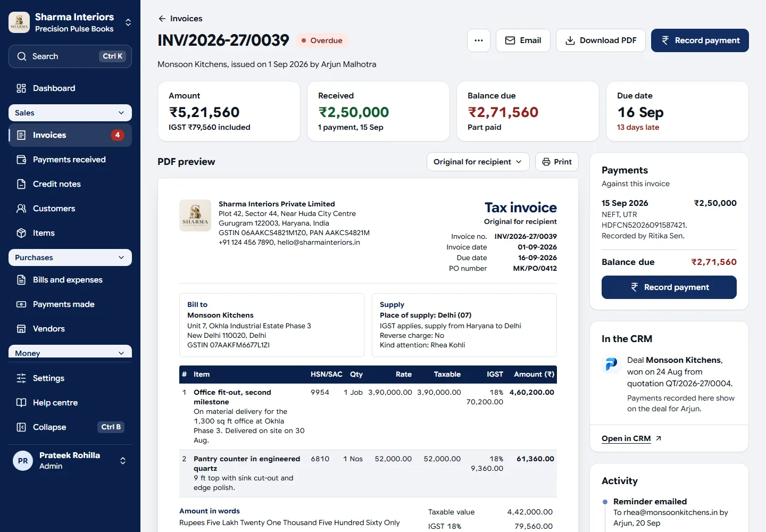Click the Vendors store icon
This screenshot has height=532, width=766.
(x=21, y=329)
